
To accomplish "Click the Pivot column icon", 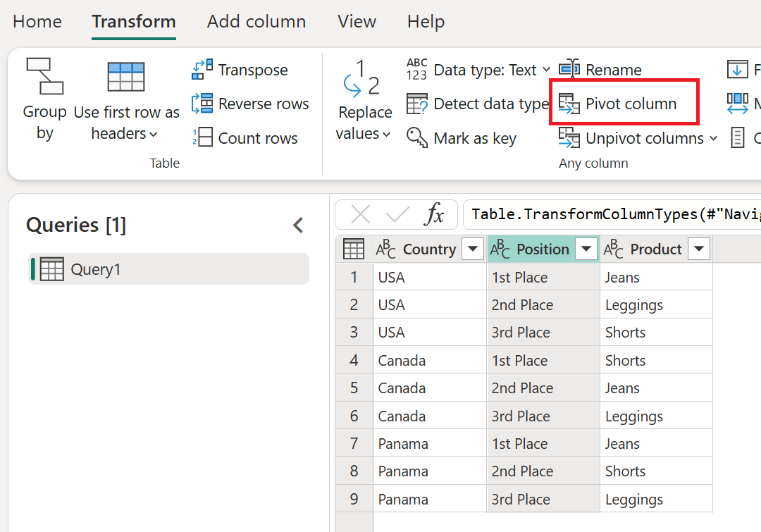I will 569,104.
